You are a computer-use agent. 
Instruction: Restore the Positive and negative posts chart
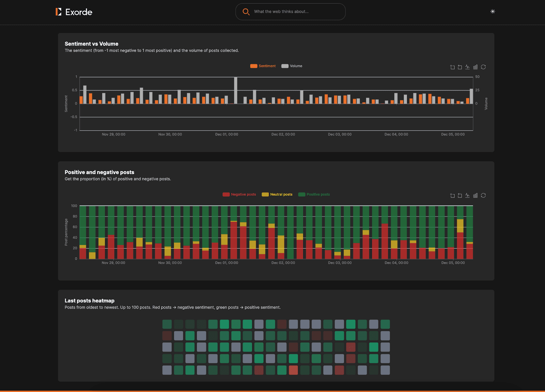[483, 195]
